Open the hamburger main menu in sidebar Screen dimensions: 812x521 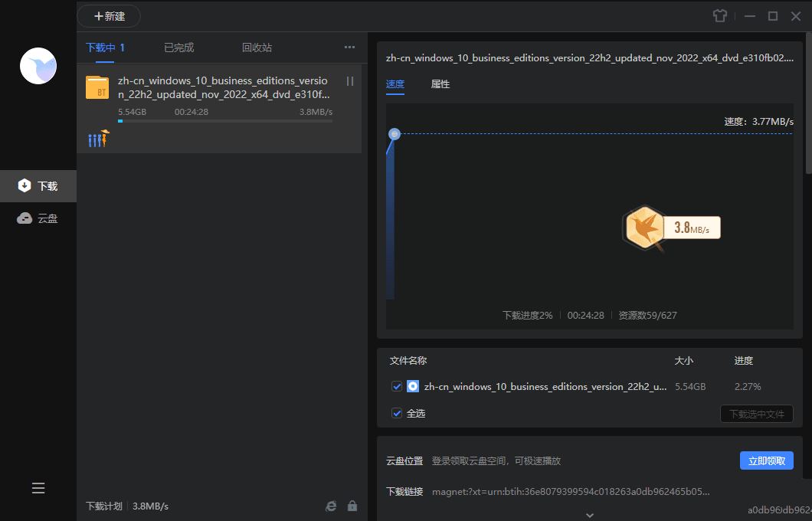pyautogui.click(x=38, y=488)
